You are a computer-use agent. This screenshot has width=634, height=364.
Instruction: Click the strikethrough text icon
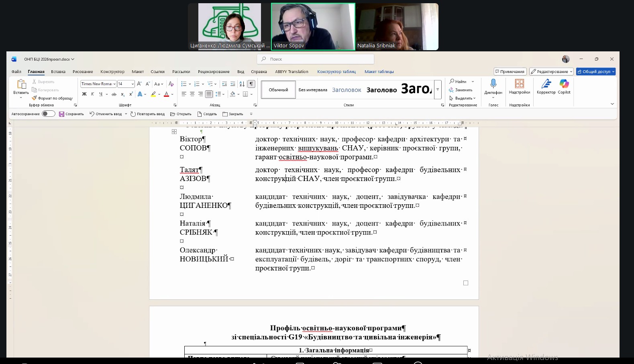[114, 94]
